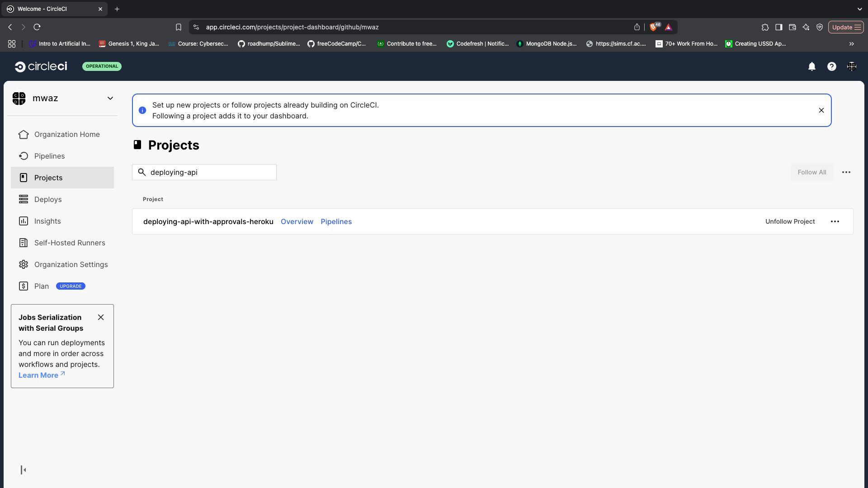The height and width of the screenshot is (488, 868).
Task: Open the ellipsis menu beside Follow All
Action: pos(847,172)
